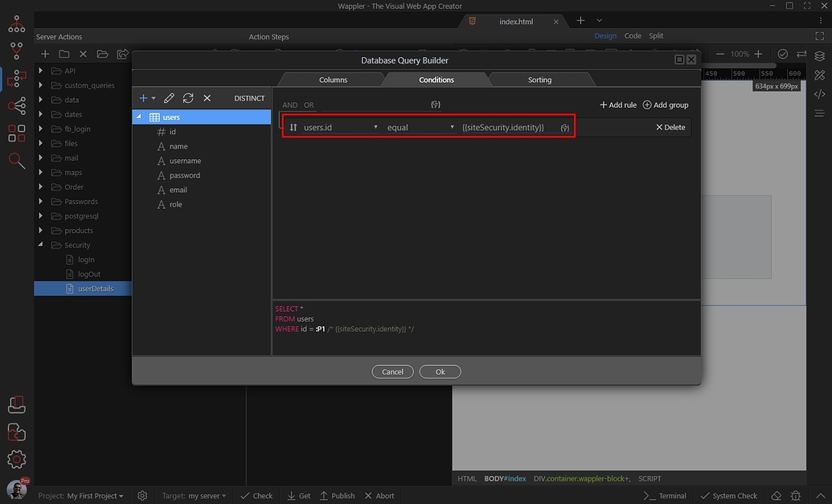832x504 pixels.
Task: Open the Project My First Project dropdown
Action: (80, 495)
